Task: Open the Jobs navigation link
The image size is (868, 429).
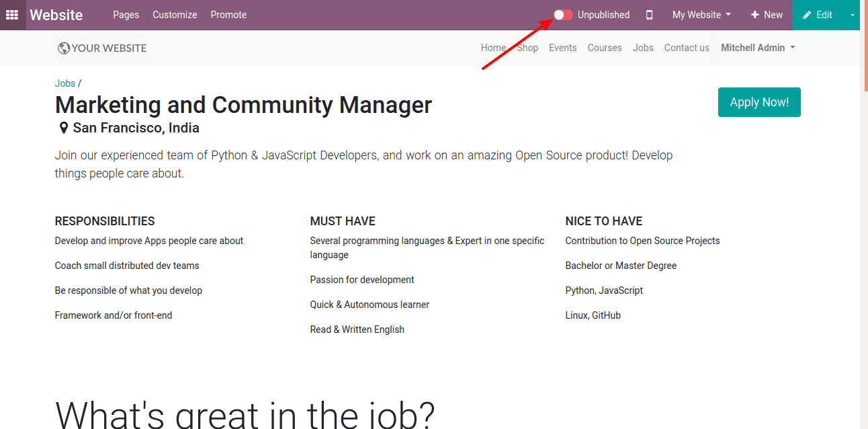Action: pyautogui.click(x=643, y=48)
